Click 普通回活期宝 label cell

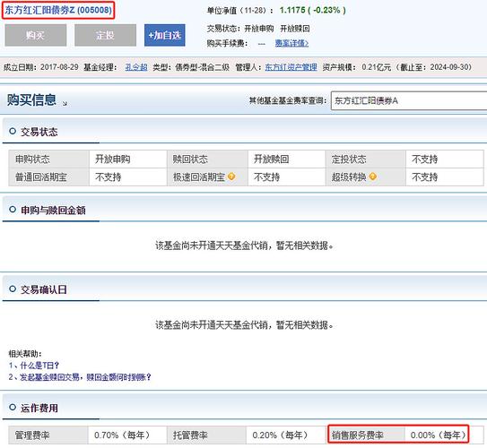click(x=49, y=177)
